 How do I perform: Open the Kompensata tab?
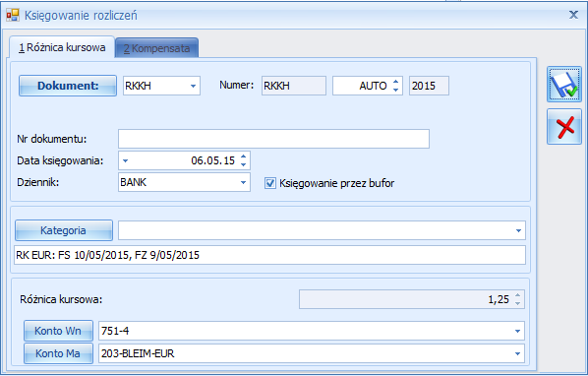156,48
